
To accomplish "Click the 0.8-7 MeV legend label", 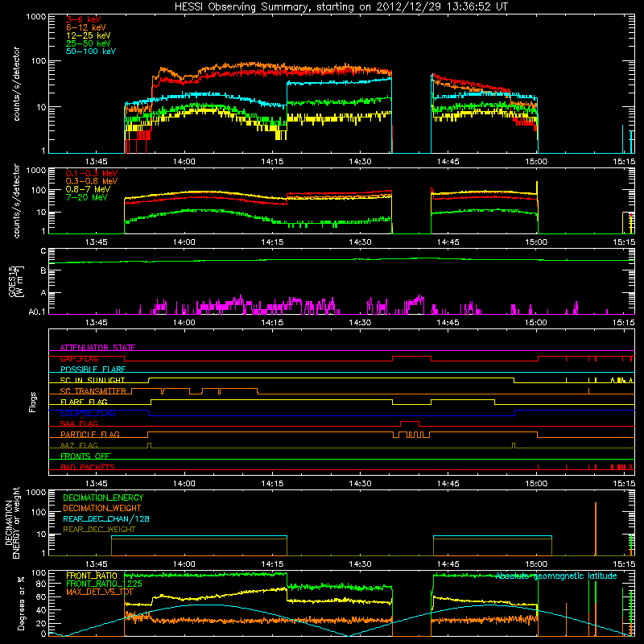I will pos(88,189).
